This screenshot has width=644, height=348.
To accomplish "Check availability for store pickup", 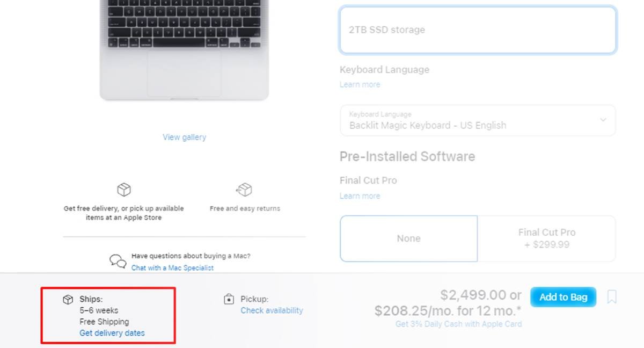I will [272, 310].
